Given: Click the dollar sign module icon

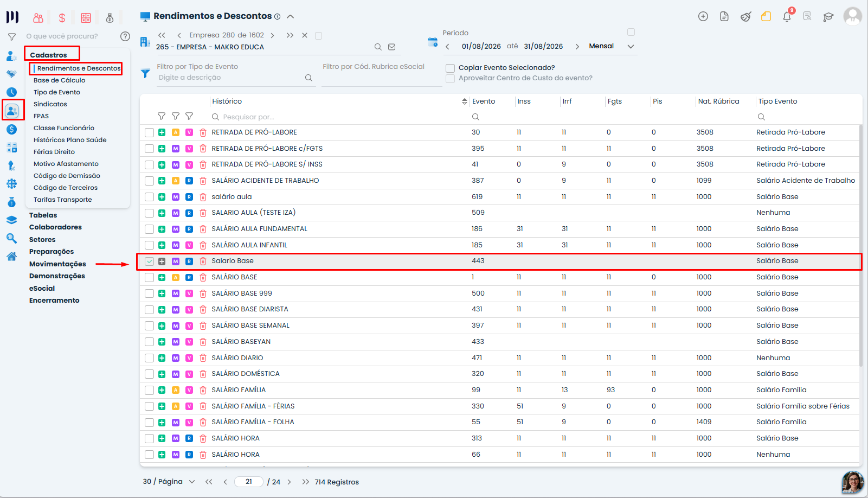Looking at the screenshot, I should pos(62,18).
